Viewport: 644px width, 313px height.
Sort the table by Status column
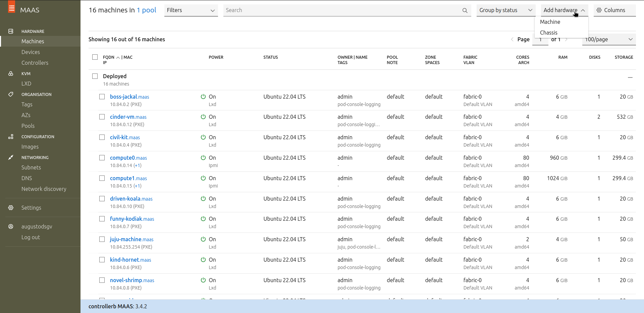pyautogui.click(x=271, y=57)
